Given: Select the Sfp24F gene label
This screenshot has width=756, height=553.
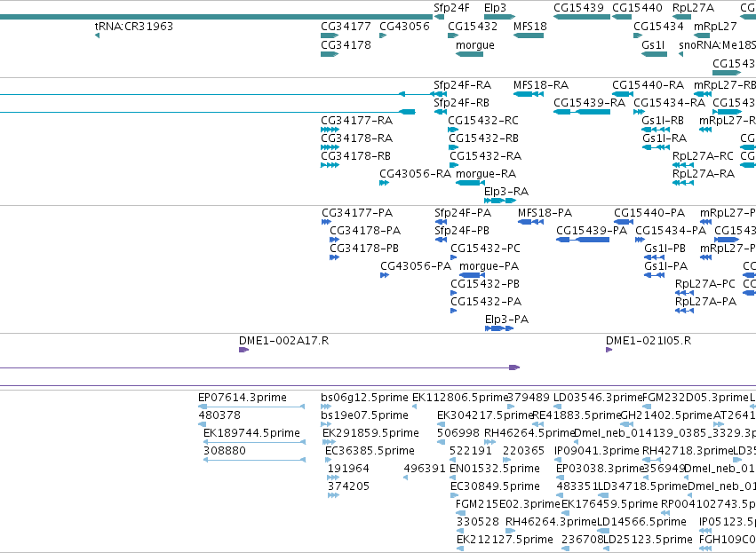Looking at the screenshot, I should (451, 8).
